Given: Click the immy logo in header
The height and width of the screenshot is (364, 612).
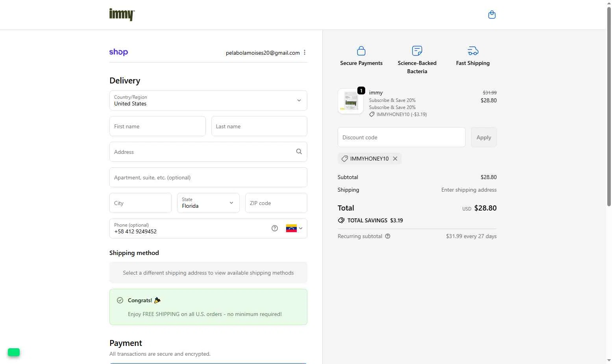Looking at the screenshot, I should click(122, 15).
